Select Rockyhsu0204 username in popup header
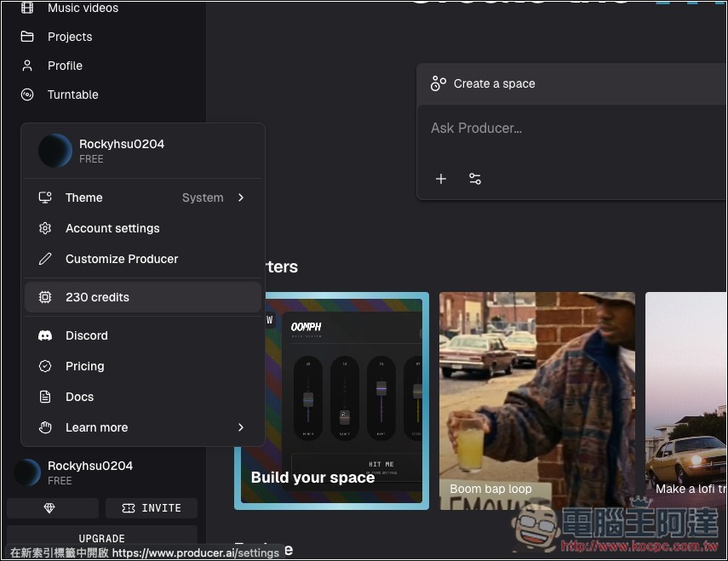Screen dimensions: 728x561 (x=122, y=144)
